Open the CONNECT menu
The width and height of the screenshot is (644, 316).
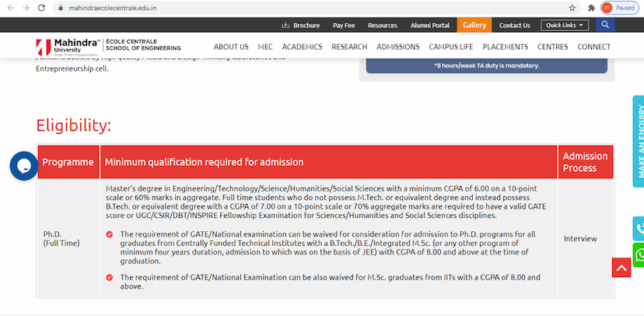(594, 47)
